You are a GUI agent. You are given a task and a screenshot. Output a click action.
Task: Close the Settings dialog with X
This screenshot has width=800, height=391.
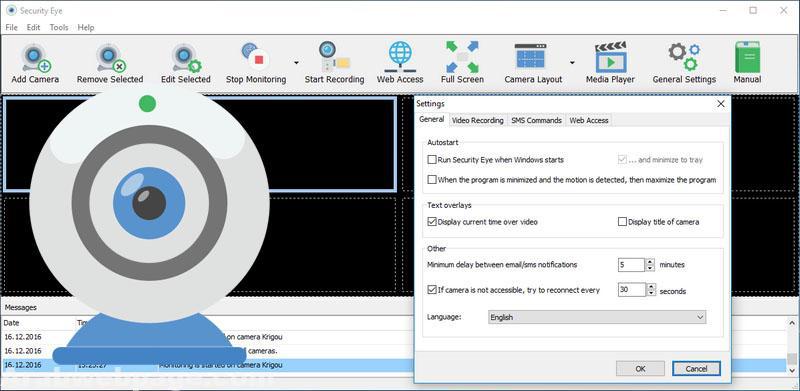(x=720, y=104)
